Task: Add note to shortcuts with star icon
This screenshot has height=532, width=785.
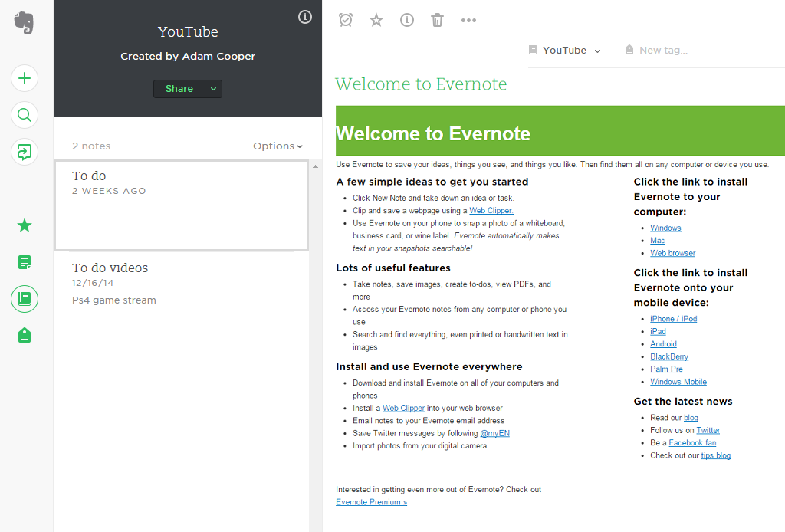Action: coord(376,20)
